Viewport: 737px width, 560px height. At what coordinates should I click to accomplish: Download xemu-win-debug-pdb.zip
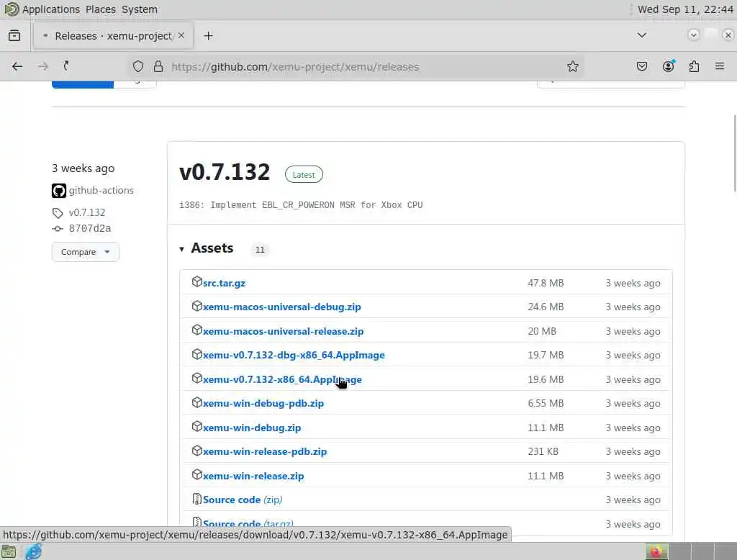point(263,403)
